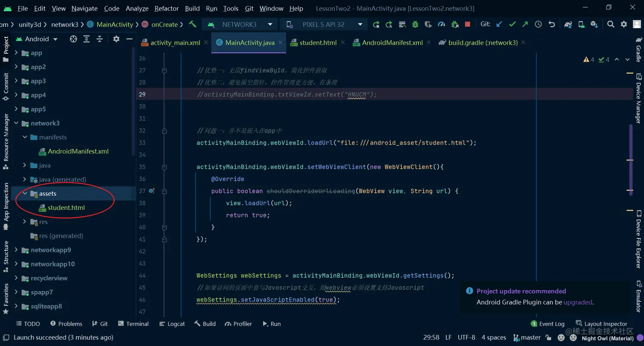Viewport: 644px width, 346px height.
Task: Go to next highlighted error arrow
Action: [627, 60]
